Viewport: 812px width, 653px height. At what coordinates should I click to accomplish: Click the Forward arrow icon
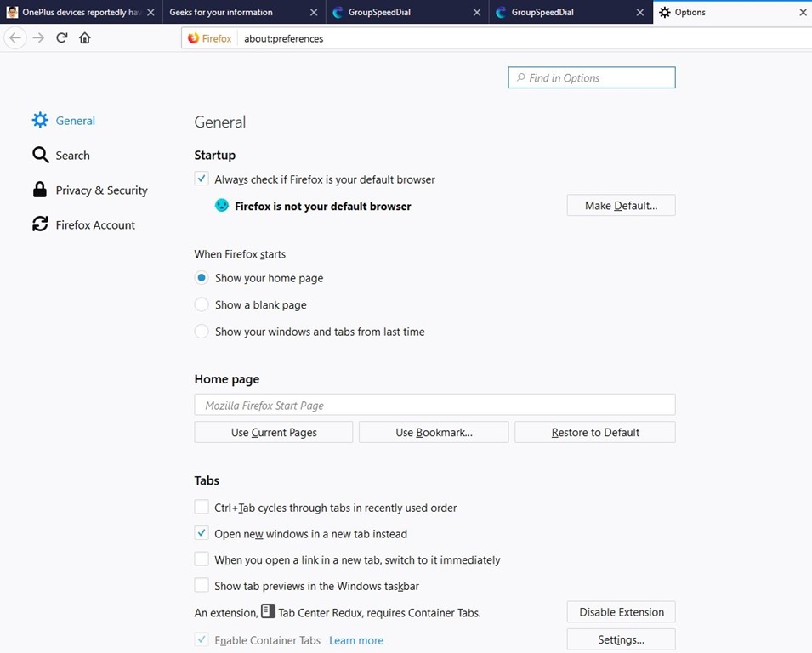tap(38, 38)
